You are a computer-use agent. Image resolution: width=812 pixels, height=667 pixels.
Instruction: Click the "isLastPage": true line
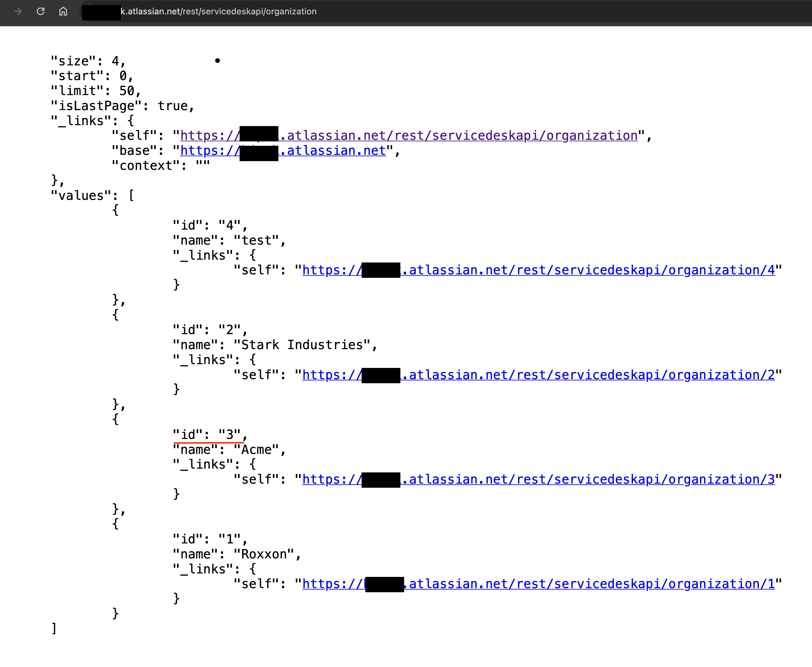point(122,106)
